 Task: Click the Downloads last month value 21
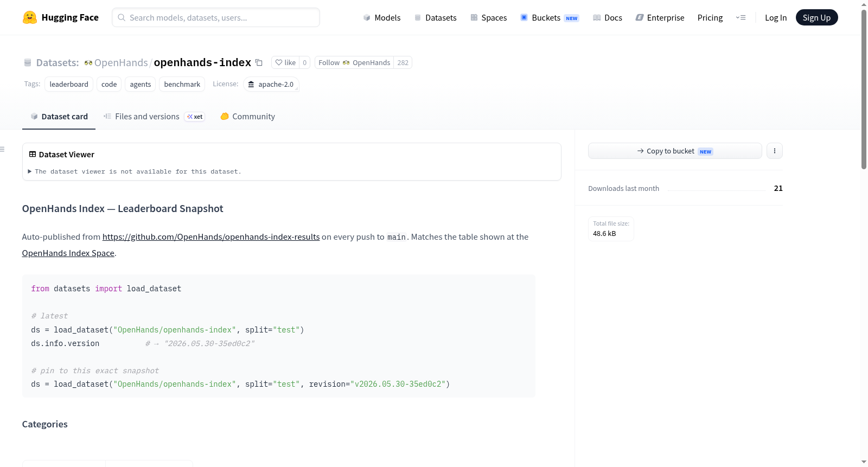(778, 188)
